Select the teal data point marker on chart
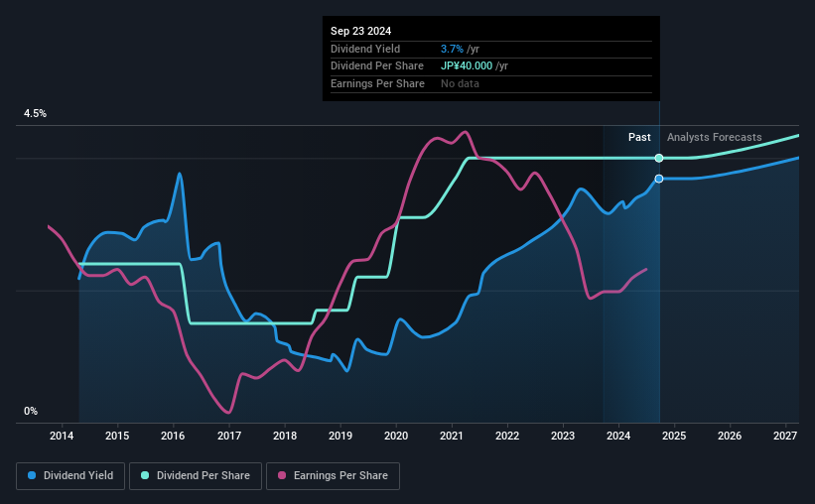The width and height of the screenshot is (815, 504). 659,158
